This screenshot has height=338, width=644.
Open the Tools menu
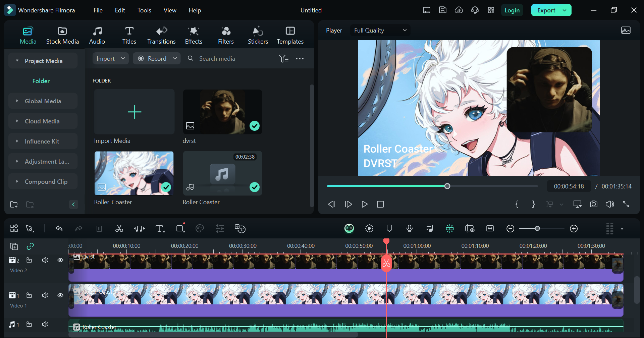coord(144,10)
